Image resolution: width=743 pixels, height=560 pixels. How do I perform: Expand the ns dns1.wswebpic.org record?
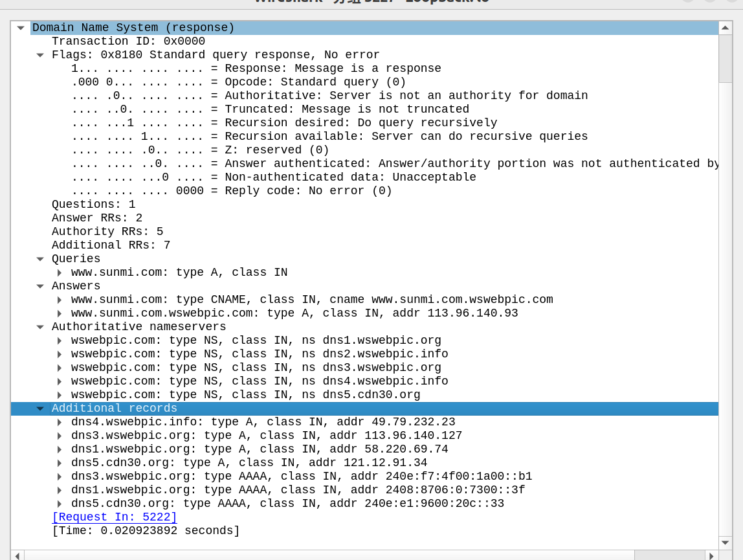coord(60,341)
